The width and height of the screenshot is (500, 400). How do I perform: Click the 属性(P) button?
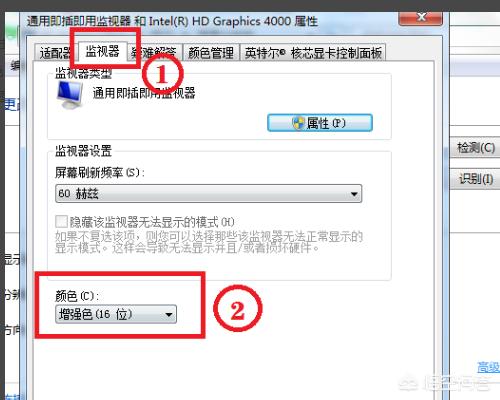320,123
